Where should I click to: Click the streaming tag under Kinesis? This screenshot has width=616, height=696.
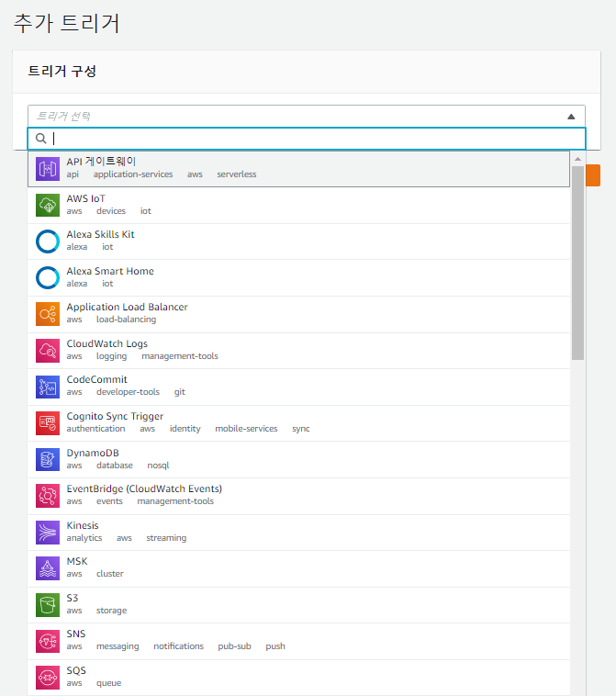coord(166,538)
